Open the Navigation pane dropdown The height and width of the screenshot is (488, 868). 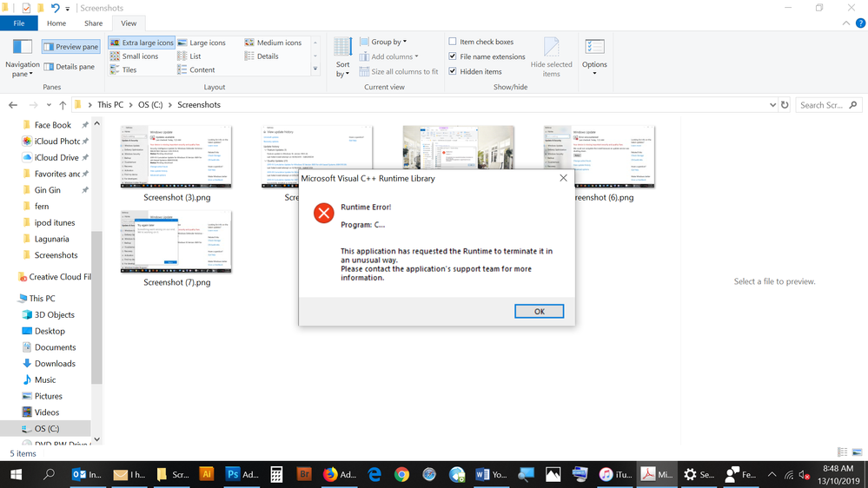(22, 59)
